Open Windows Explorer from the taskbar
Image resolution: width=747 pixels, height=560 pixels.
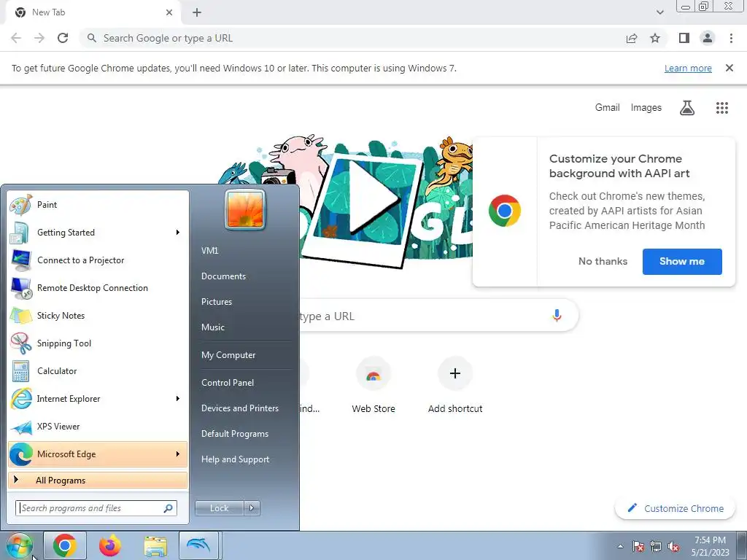(155, 545)
